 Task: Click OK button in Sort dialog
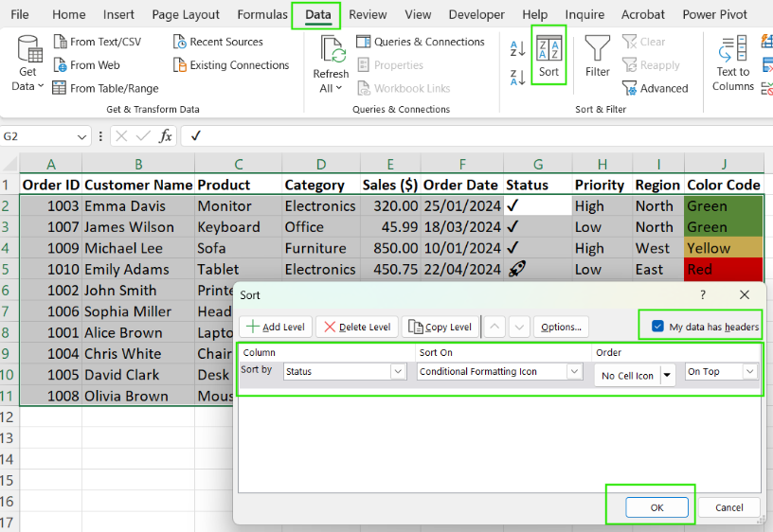(x=656, y=507)
